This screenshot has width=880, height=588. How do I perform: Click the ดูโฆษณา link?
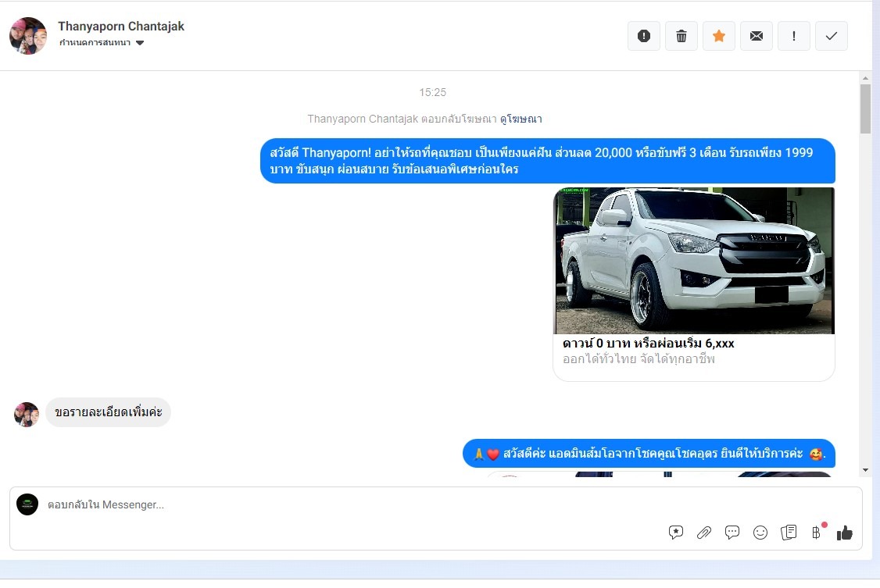click(521, 119)
